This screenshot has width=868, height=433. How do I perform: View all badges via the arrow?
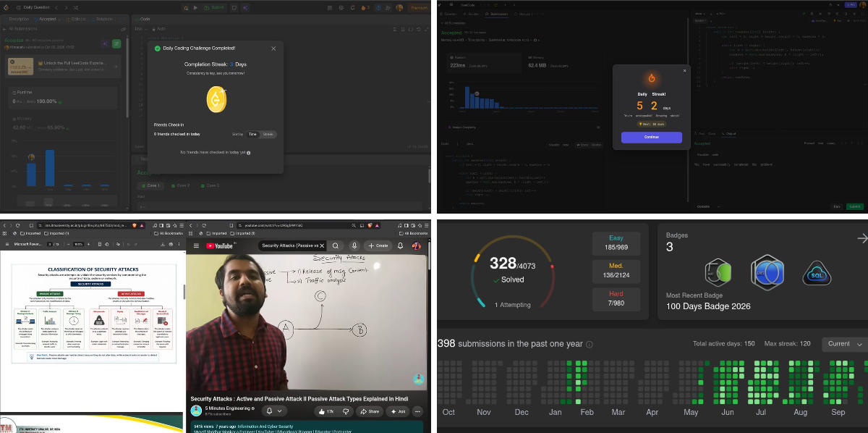[861, 238]
